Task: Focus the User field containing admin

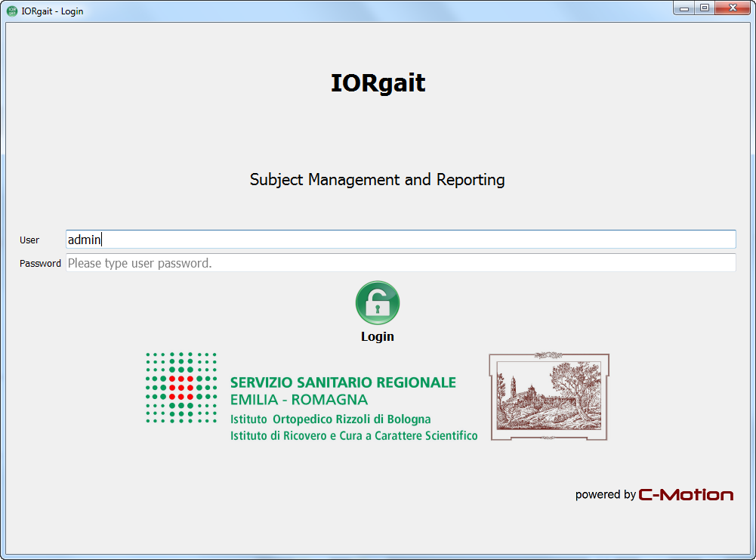Action: click(x=401, y=240)
